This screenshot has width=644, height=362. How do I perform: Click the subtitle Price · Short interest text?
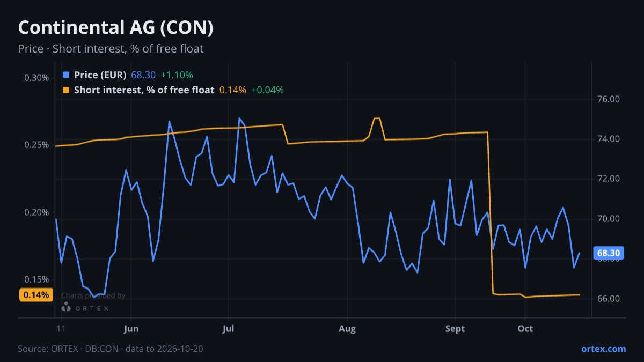[x=111, y=49]
